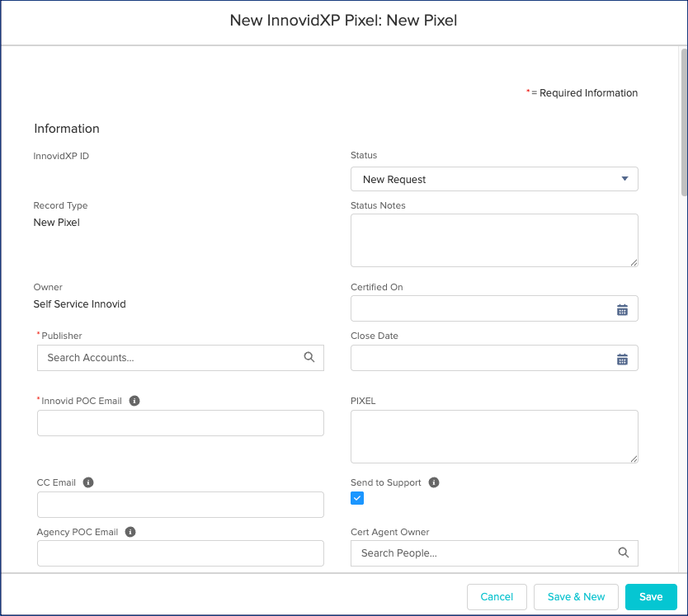Click the form's vertical scrollbar
This screenshot has height=616, width=688.
click(x=684, y=122)
